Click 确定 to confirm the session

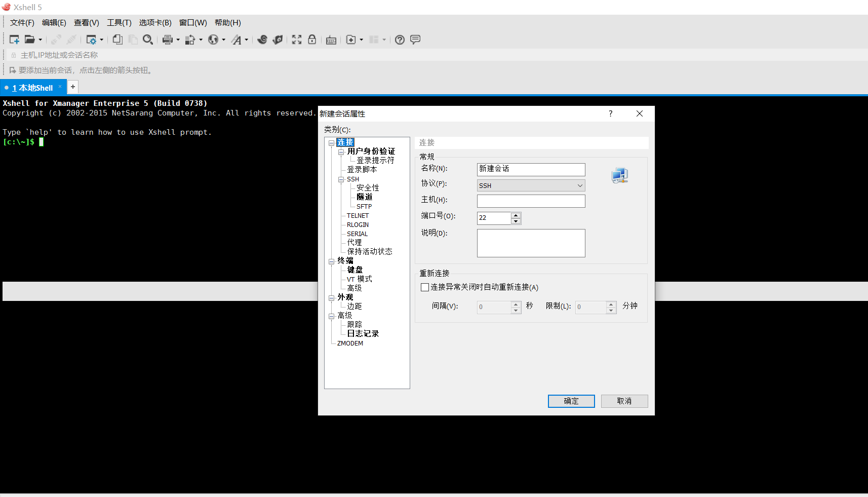(x=571, y=401)
